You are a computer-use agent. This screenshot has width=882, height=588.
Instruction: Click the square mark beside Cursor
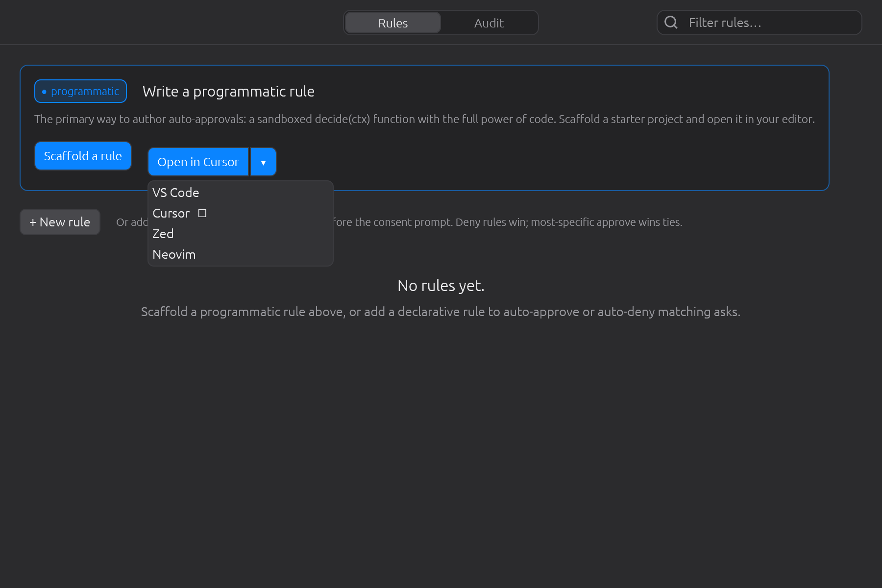tap(202, 213)
